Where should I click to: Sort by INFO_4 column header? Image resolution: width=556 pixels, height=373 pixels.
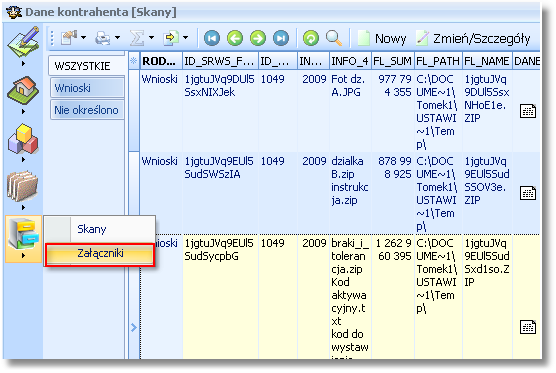pyautogui.click(x=350, y=61)
